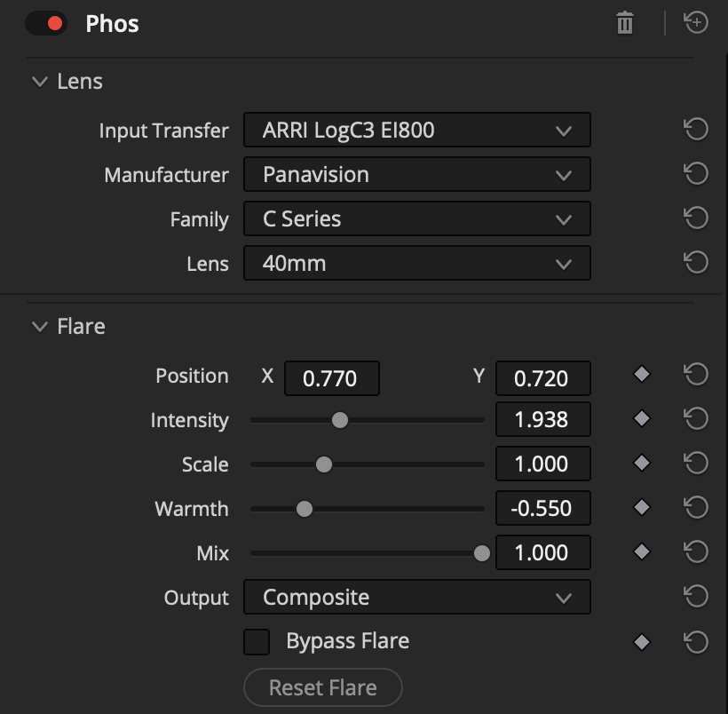The width and height of the screenshot is (728, 714).
Task: Reset the Warmth value
Action: coord(696,507)
